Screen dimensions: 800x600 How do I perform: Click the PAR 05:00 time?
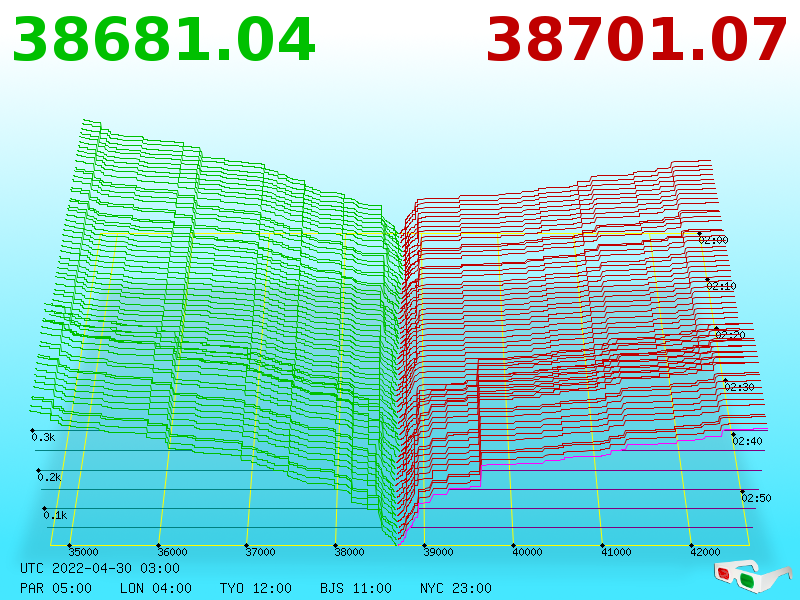56,588
